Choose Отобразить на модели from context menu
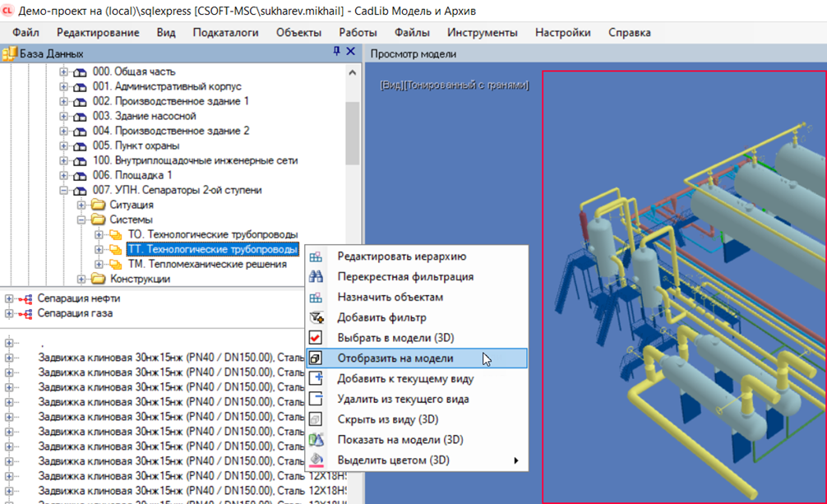This screenshot has height=504, width=827. pyautogui.click(x=395, y=358)
